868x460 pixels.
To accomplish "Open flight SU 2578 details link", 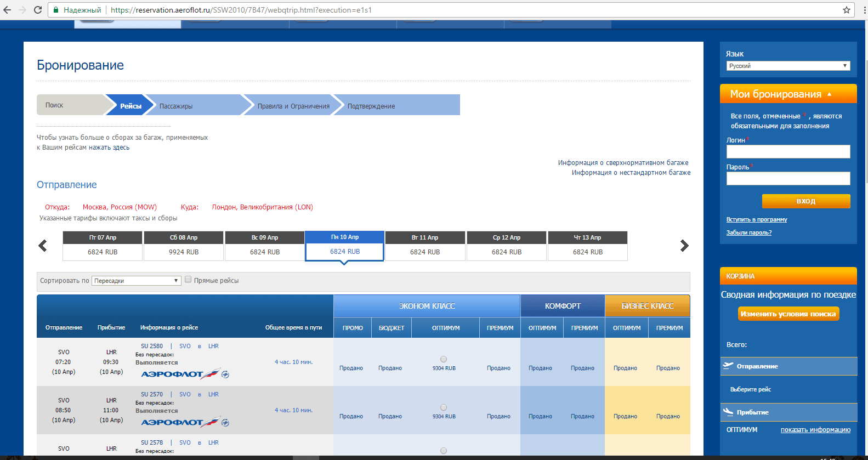I will click(152, 442).
